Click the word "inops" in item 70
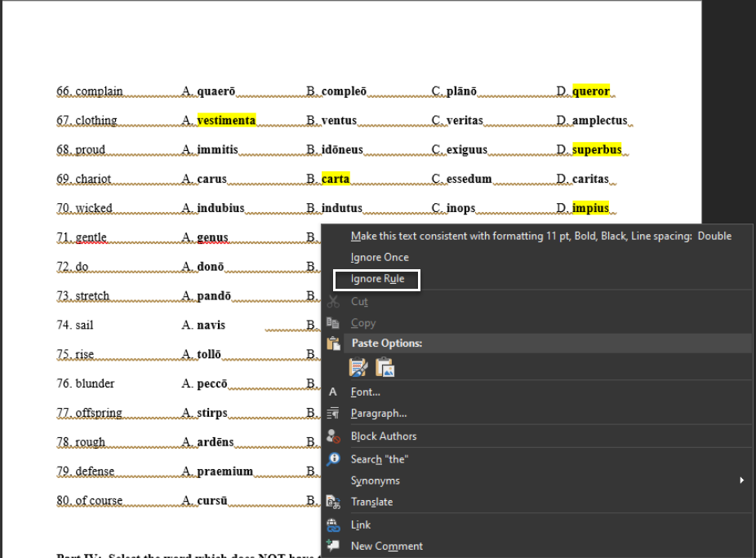756x558 pixels. 460,208
